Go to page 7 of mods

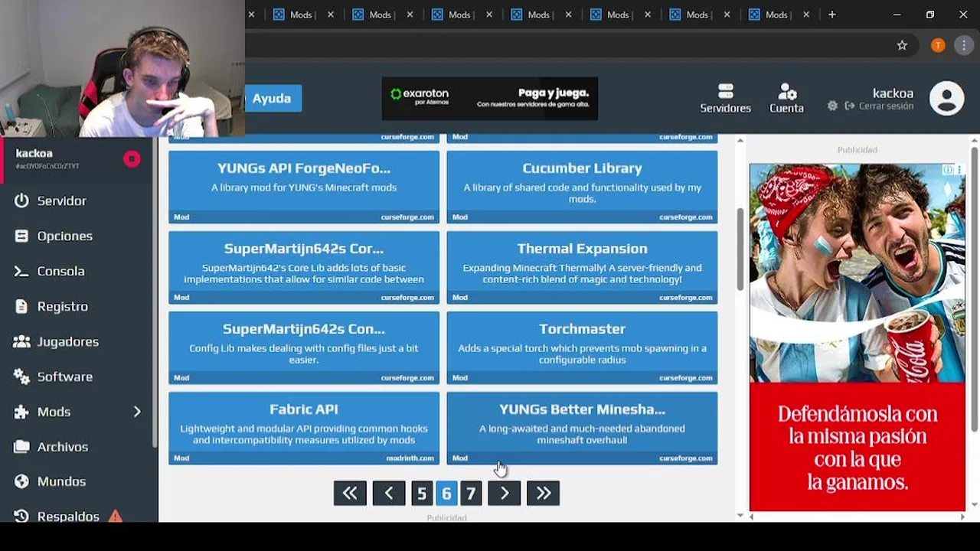click(471, 494)
